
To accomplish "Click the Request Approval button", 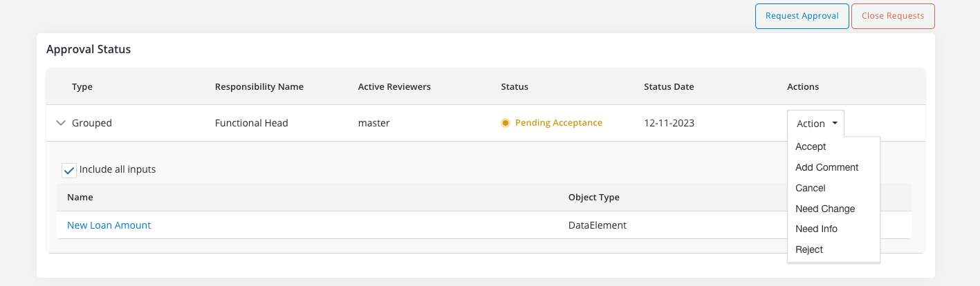I will [x=802, y=16].
